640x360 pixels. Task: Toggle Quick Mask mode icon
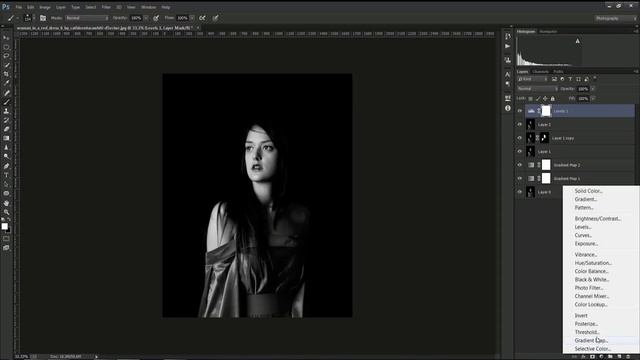6,239
